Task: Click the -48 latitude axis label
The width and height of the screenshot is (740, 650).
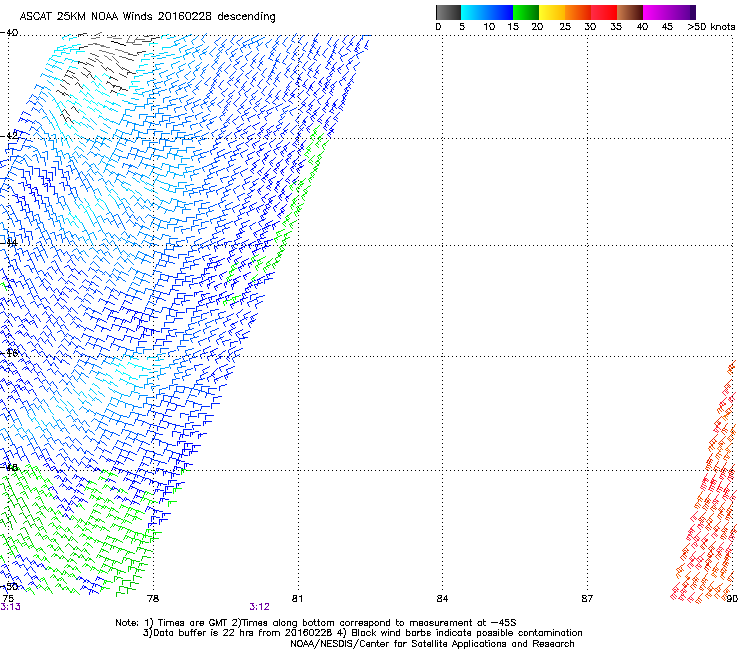Action: click(x=10, y=467)
